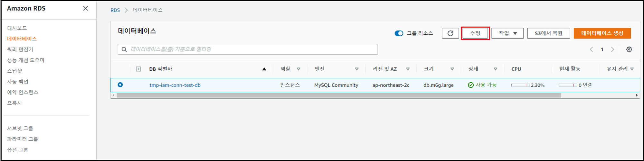Open 자동 백업 in sidebar
Image resolution: width=644 pixels, height=161 pixels.
(x=18, y=82)
